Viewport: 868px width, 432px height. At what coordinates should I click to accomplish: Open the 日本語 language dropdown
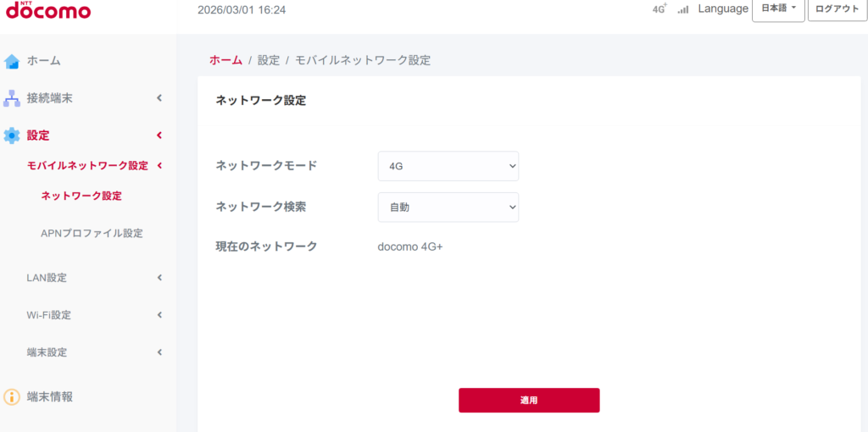778,9
